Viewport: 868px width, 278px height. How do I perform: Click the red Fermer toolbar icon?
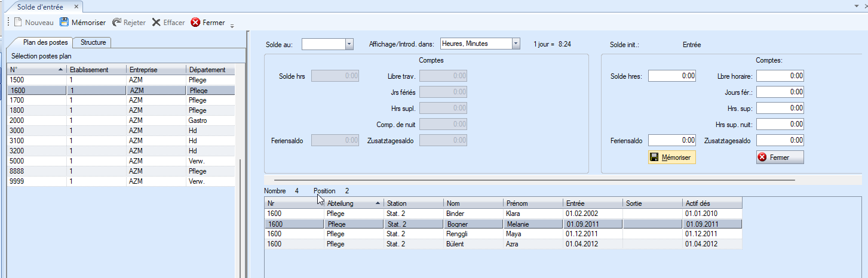click(195, 23)
